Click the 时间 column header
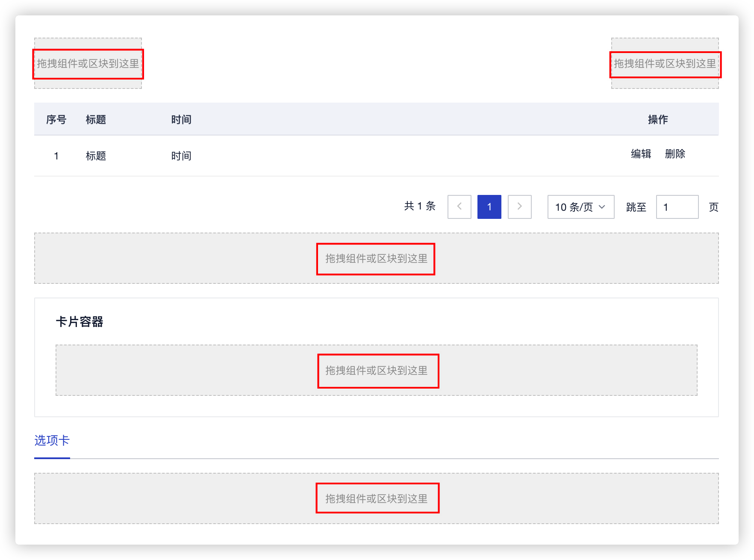Screen dimensions: 754x560 pos(181,120)
